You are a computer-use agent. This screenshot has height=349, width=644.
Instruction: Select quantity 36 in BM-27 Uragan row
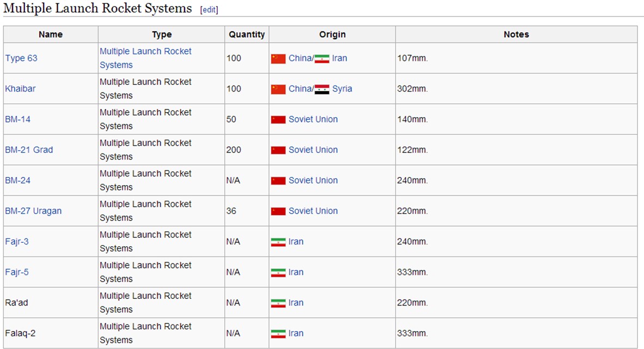[x=231, y=211]
